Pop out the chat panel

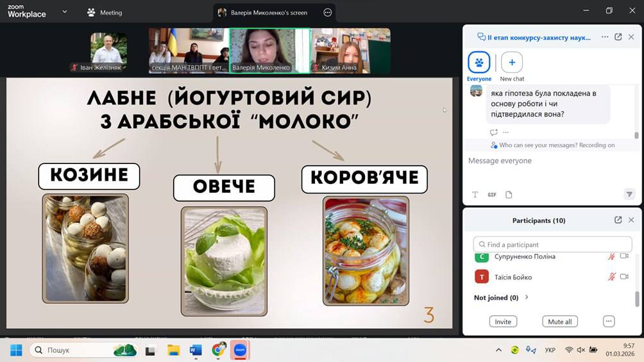coord(618,37)
